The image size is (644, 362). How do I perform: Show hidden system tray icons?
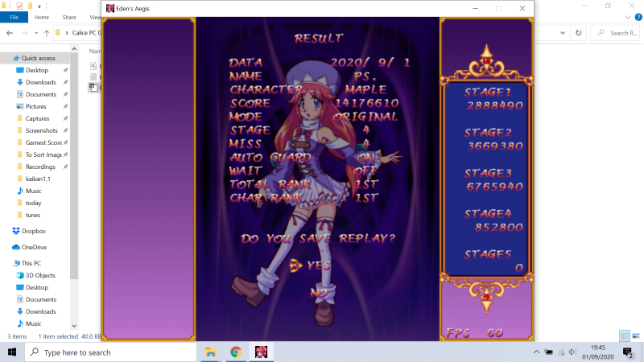536,352
